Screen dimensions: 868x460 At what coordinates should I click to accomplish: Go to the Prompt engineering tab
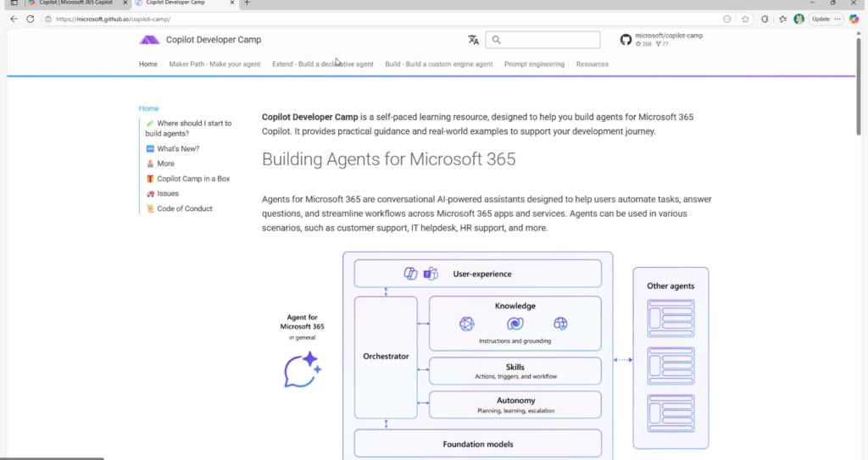534,64
